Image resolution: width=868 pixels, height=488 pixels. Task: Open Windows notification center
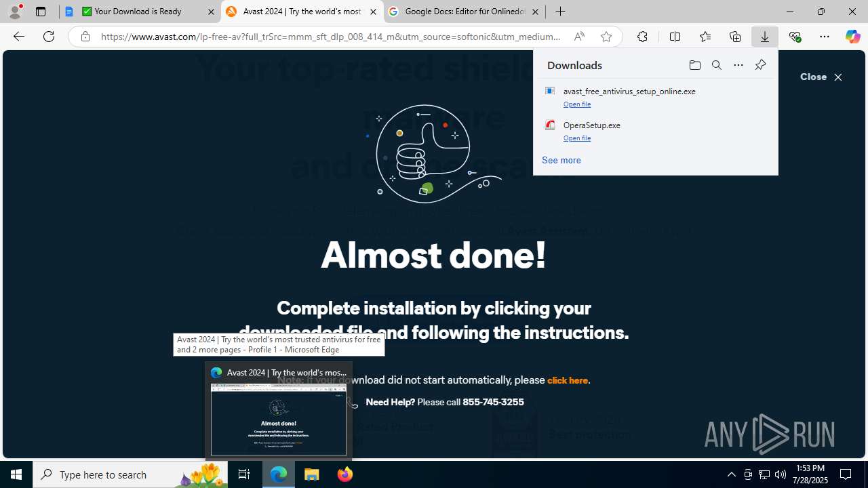click(x=846, y=474)
